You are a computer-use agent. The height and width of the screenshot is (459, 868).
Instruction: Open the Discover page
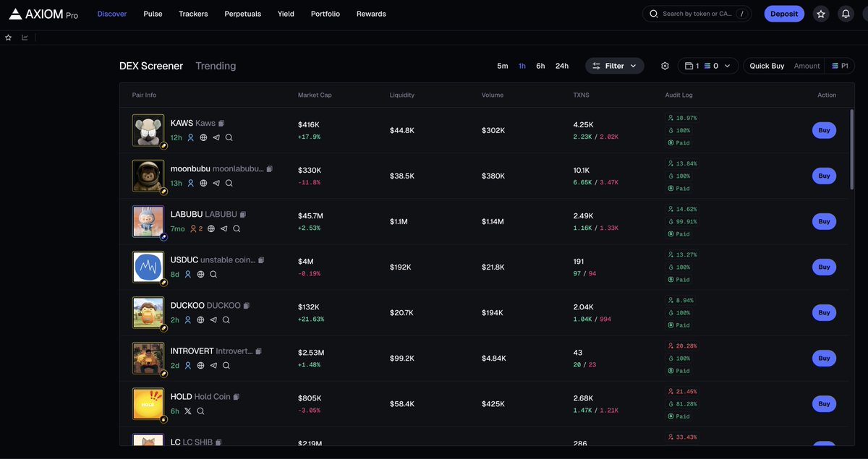(112, 14)
